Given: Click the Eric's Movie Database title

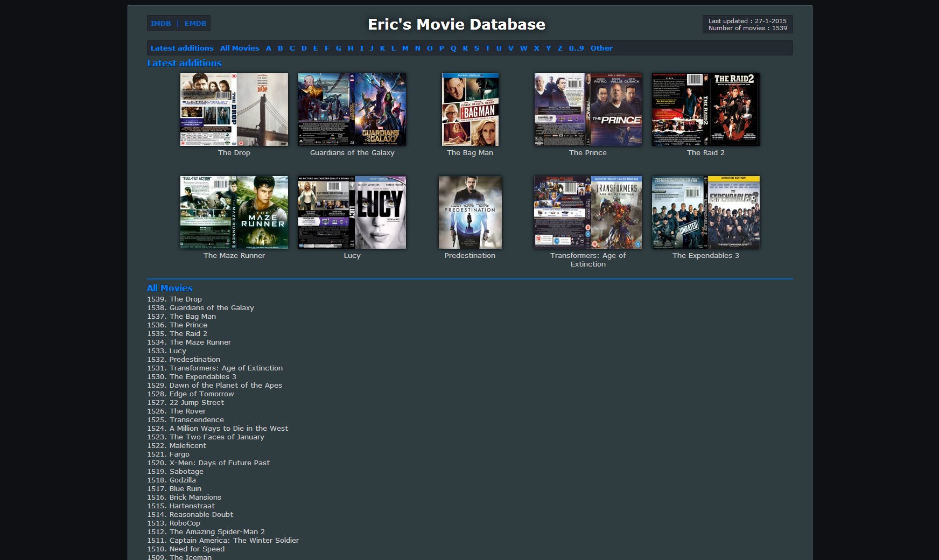Looking at the screenshot, I should [x=457, y=25].
